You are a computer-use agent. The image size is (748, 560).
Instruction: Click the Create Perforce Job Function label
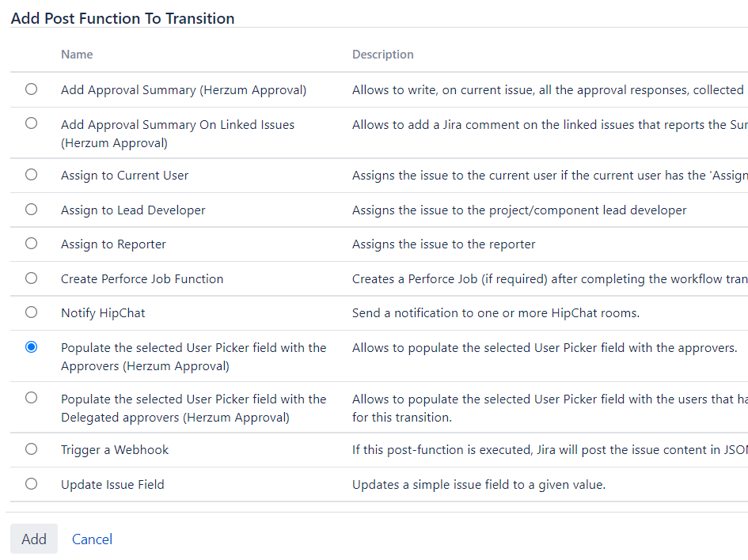[x=142, y=278]
